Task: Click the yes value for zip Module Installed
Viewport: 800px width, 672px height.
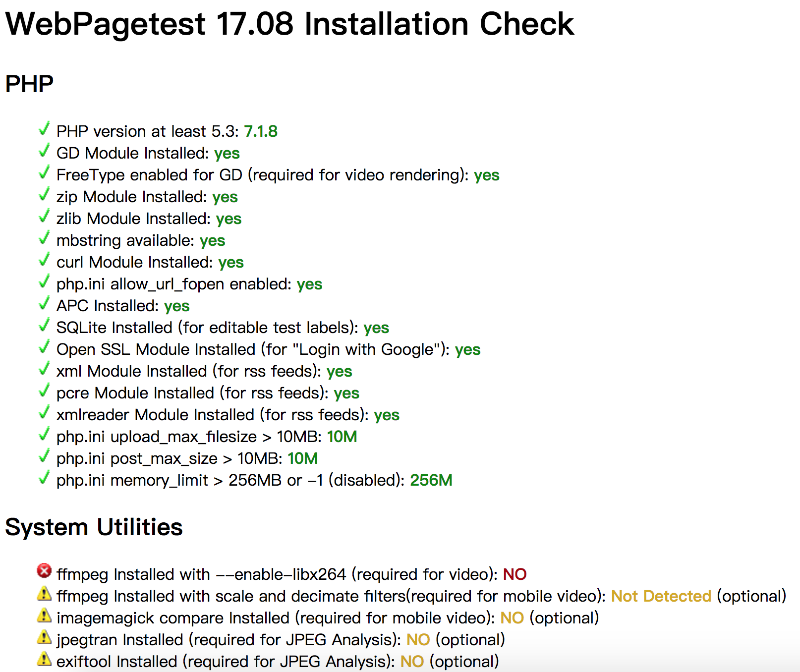Action: point(225,197)
